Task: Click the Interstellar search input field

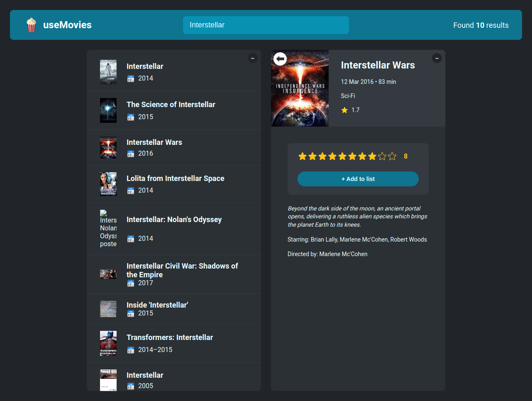Action: coord(266,25)
